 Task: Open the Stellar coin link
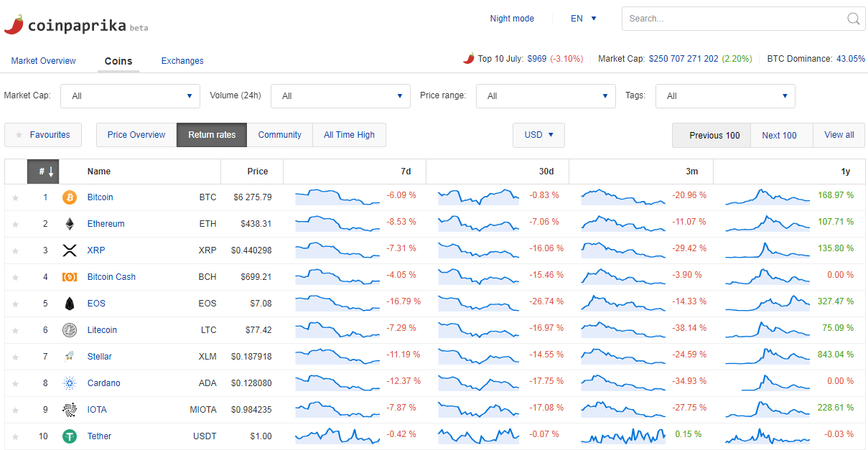[x=100, y=357]
